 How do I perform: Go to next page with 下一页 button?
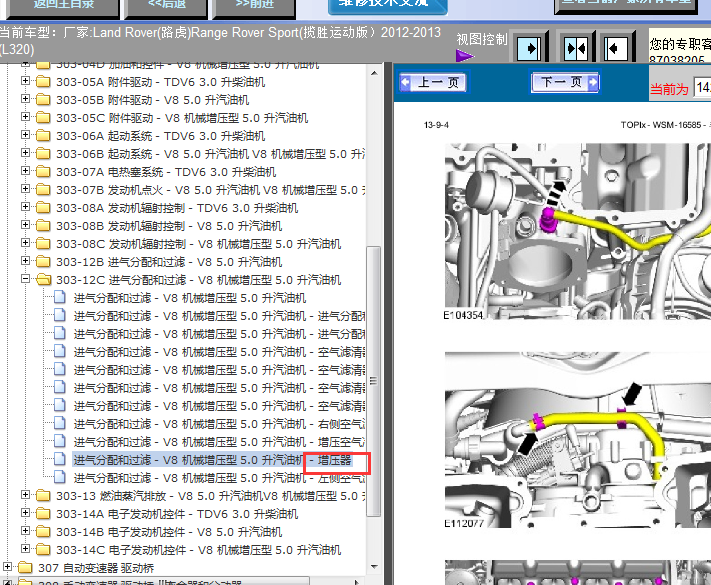point(565,82)
